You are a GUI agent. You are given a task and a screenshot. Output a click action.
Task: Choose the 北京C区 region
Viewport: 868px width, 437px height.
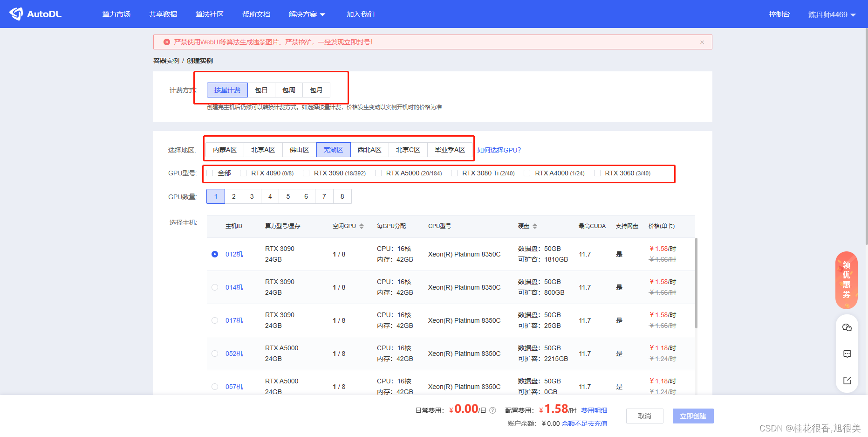coord(408,150)
